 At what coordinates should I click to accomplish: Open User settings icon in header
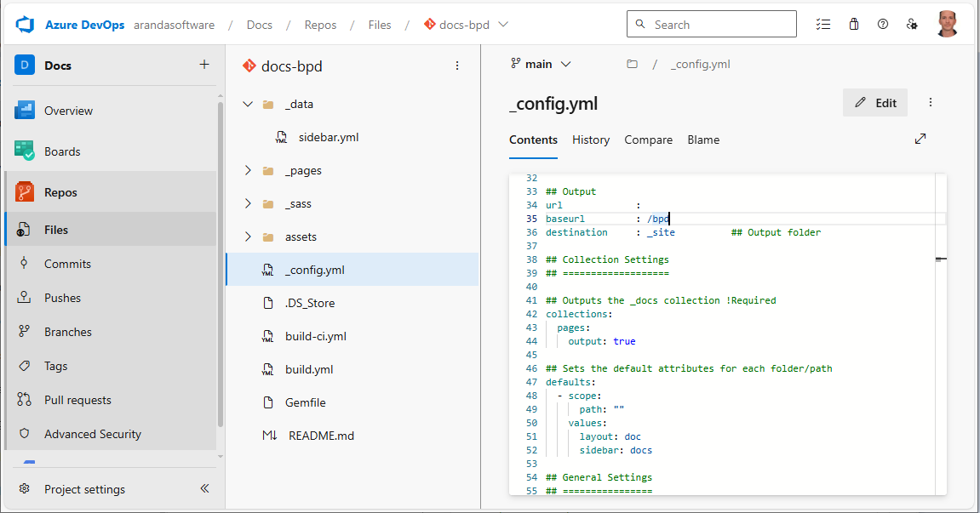click(x=913, y=25)
